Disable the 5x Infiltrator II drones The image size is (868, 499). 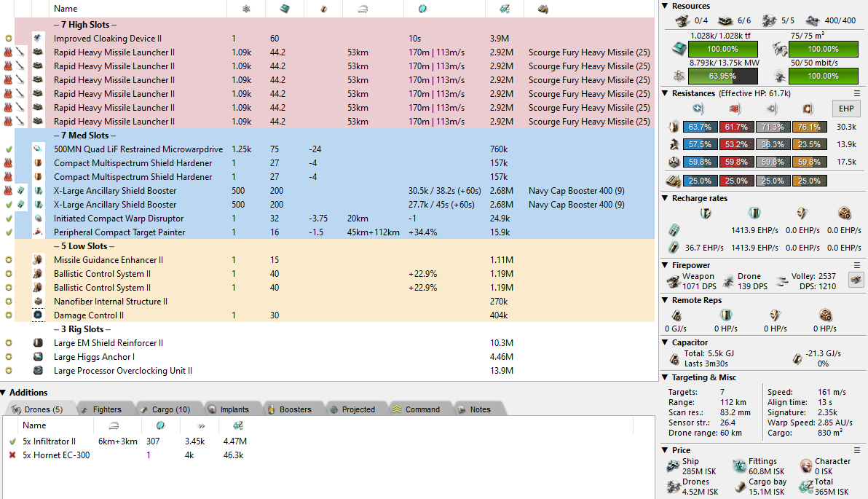(12, 441)
